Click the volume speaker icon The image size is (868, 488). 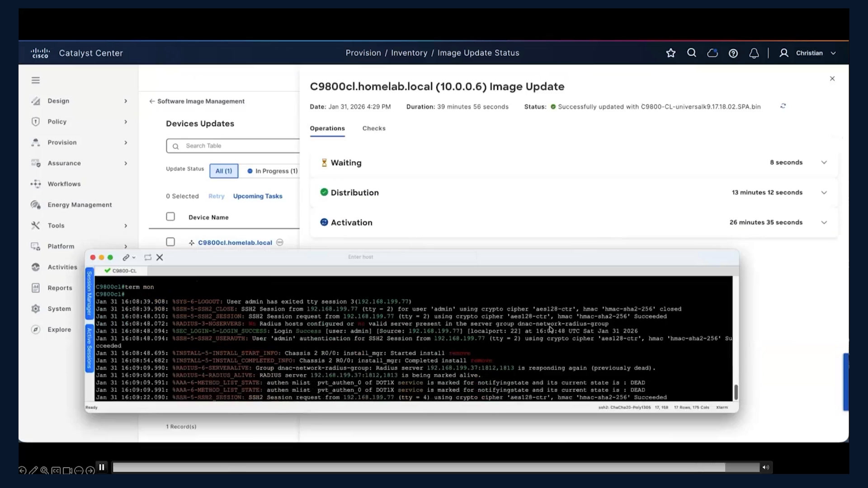766,467
